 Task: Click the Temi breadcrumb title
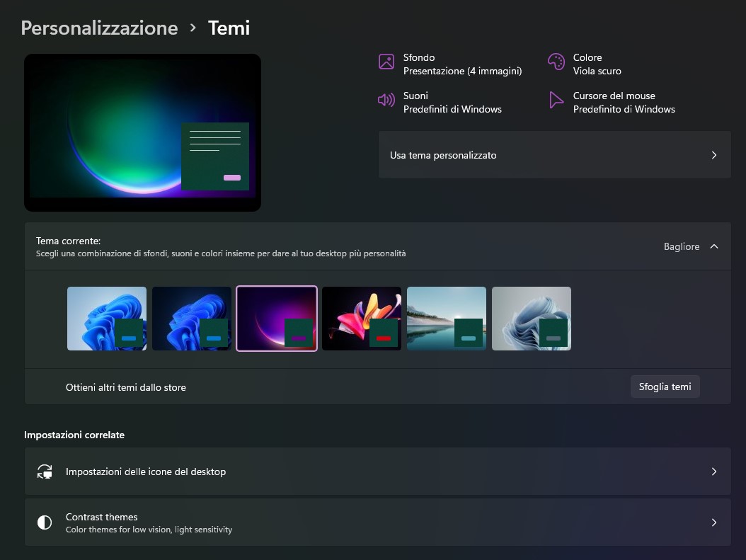point(229,28)
